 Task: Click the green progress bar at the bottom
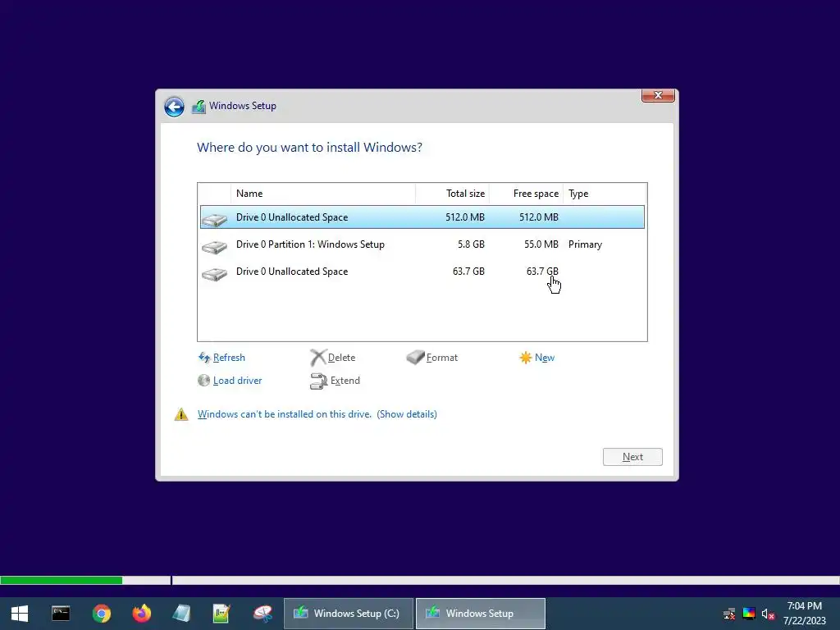[61, 580]
